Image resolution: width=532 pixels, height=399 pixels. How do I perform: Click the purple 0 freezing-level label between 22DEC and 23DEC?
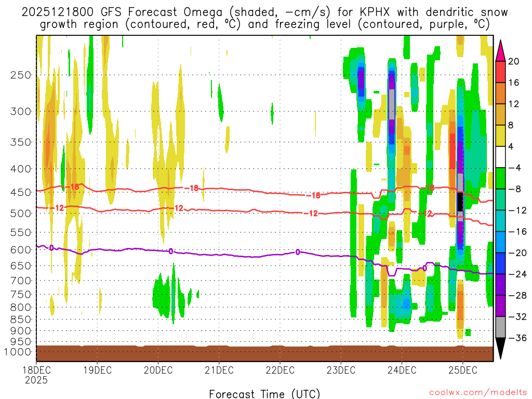point(298,252)
